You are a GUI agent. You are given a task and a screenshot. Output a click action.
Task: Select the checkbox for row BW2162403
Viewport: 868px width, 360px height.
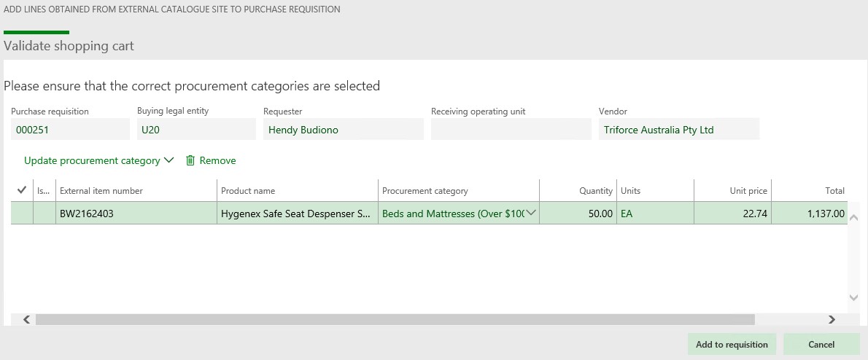[22, 214]
